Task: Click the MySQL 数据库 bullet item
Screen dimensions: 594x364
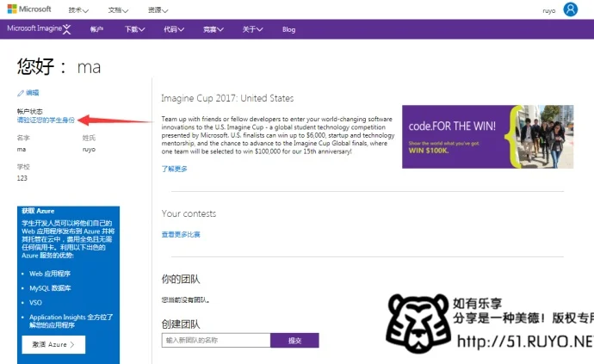Action: 50,288
